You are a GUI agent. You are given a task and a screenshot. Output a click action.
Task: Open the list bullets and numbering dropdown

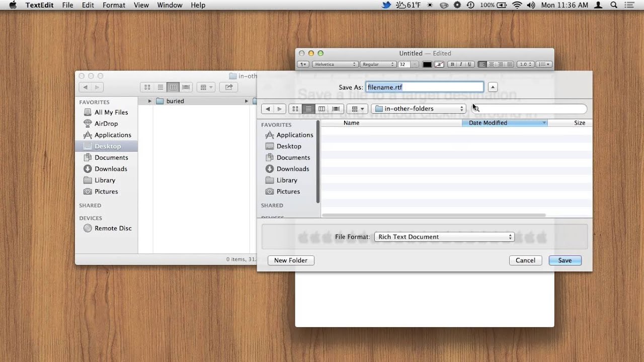click(x=544, y=64)
